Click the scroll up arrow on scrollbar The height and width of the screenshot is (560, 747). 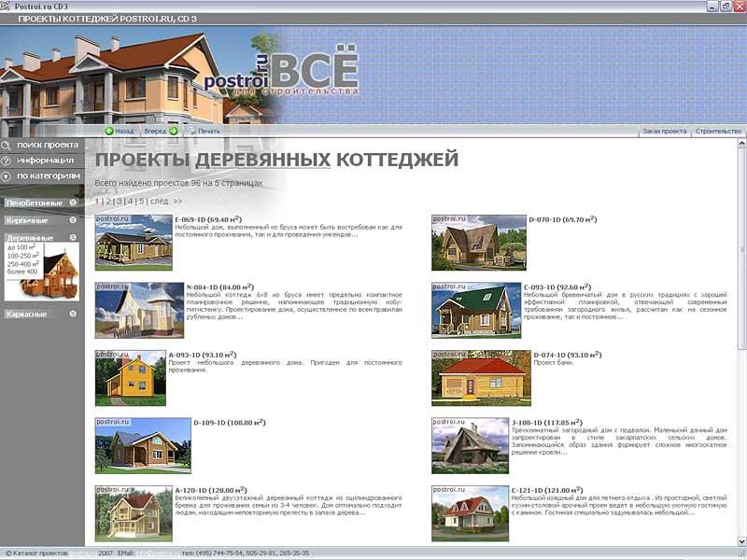tap(742, 144)
